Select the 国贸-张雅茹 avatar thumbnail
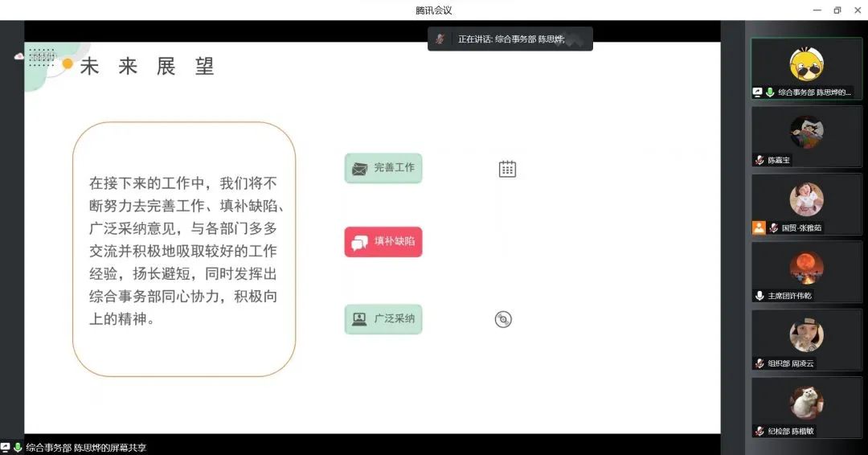 (x=806, y=199)
